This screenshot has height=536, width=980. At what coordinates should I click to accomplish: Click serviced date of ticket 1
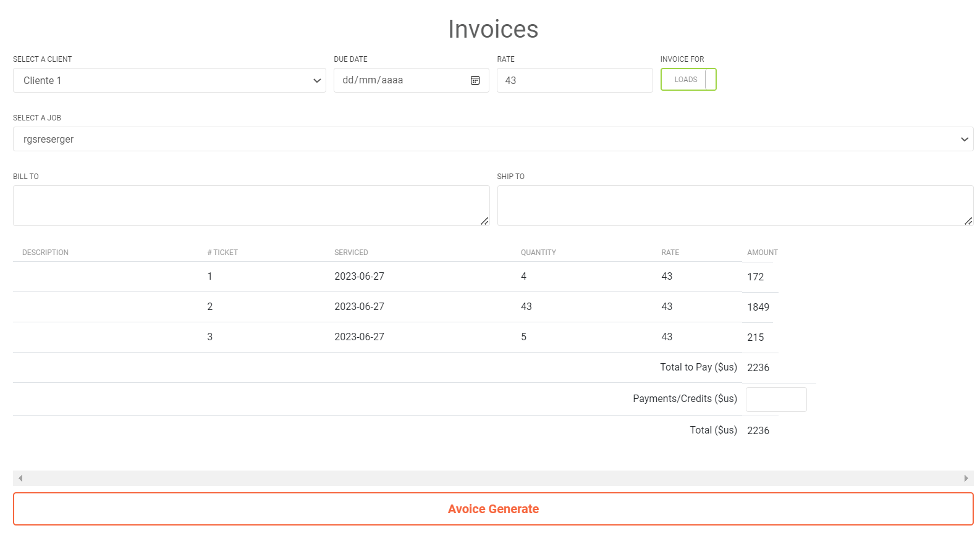(360, 277)
